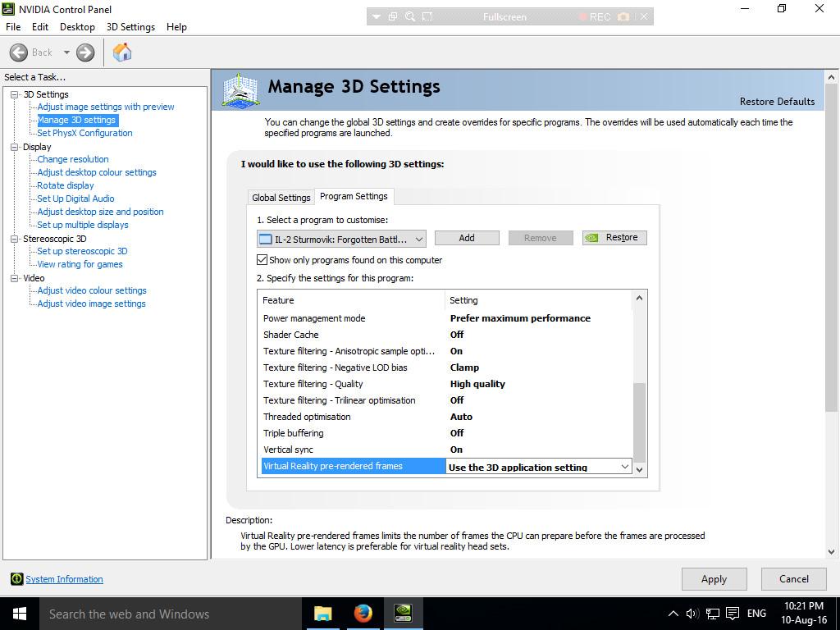Collapse the Display tree node
Screen dimensions: 840x630
(x=15, y=147)
